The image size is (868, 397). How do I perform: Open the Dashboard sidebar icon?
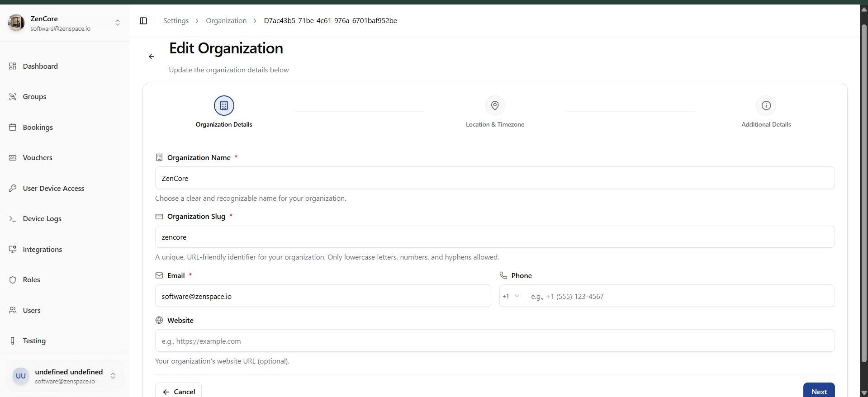point(13,66)
